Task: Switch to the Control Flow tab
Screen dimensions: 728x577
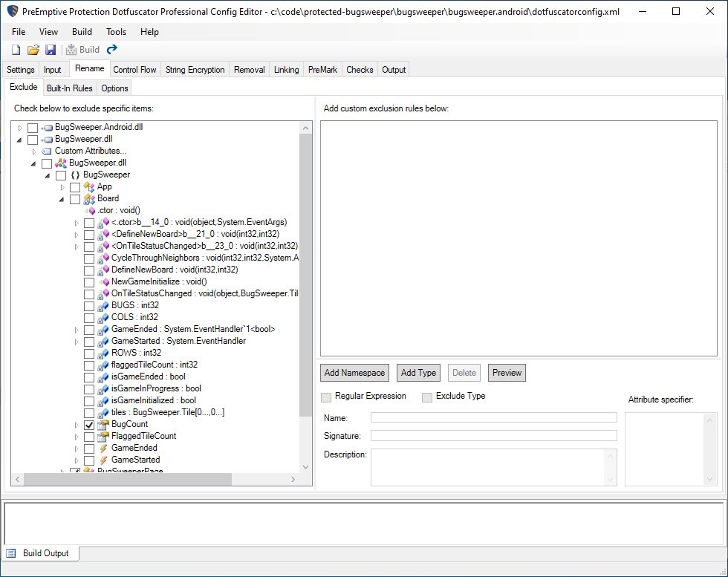Action: pyautogui.click(x=134, y=70)
